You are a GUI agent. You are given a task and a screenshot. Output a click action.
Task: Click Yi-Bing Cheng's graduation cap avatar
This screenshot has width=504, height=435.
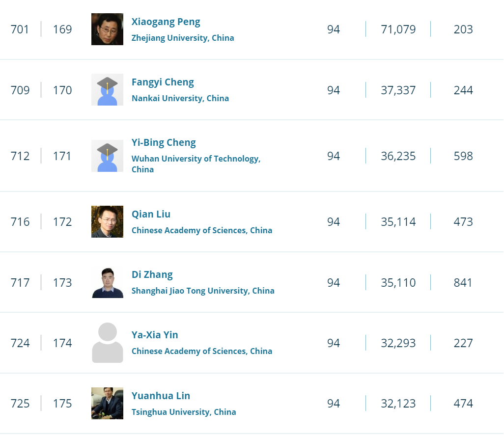(x=107, y=156)
